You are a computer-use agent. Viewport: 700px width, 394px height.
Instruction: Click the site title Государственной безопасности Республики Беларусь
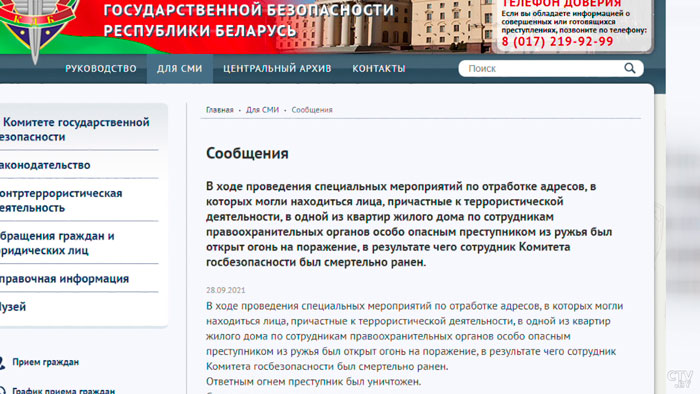[249, 20]
